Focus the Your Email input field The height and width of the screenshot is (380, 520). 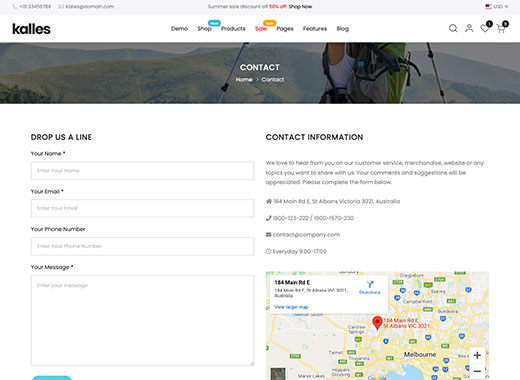click(x=143, y=208)
